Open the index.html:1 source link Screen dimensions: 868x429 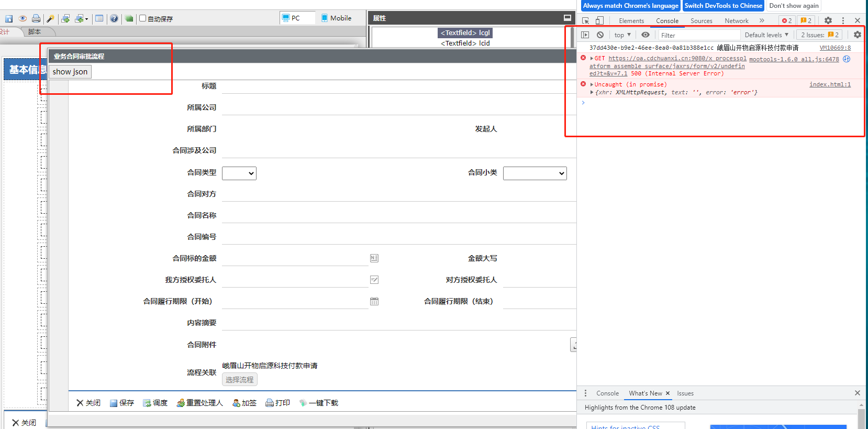pos(830,84)
